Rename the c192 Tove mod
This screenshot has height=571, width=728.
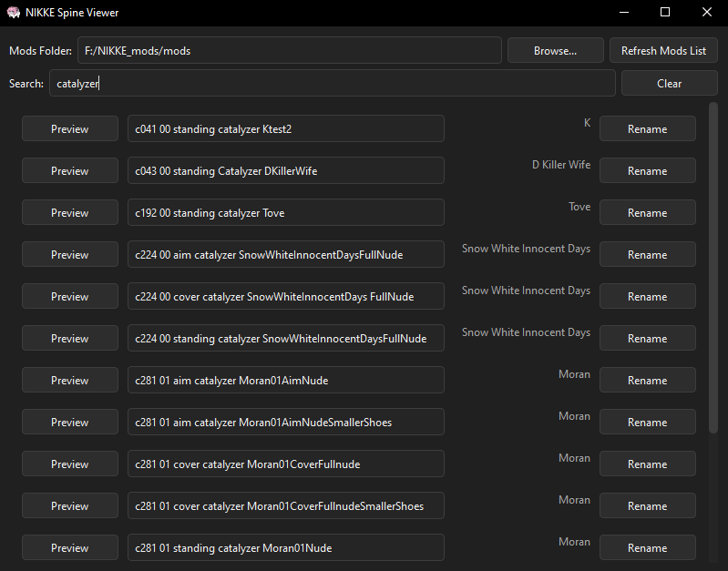coord(647,213)
